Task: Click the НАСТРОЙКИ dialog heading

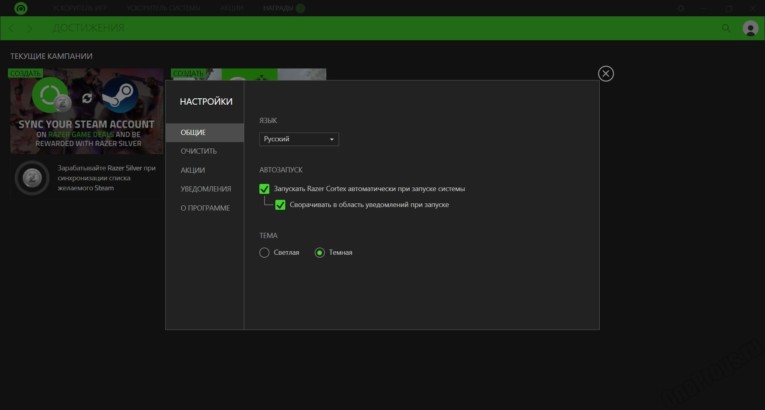Action: click(206, 102)
